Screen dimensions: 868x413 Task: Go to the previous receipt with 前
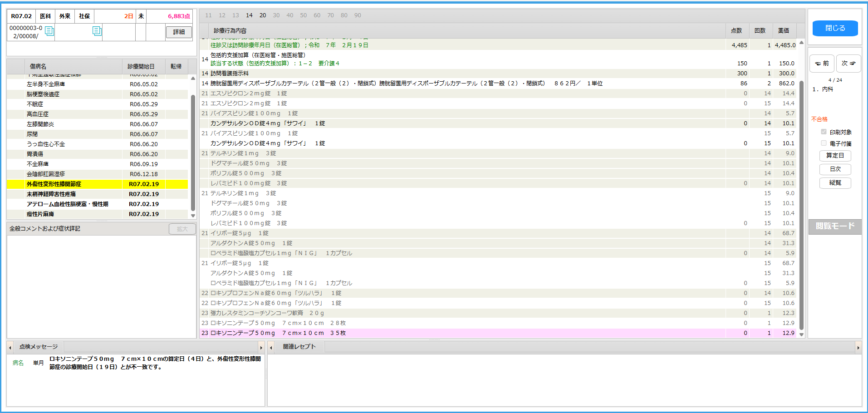coord(822,64)
